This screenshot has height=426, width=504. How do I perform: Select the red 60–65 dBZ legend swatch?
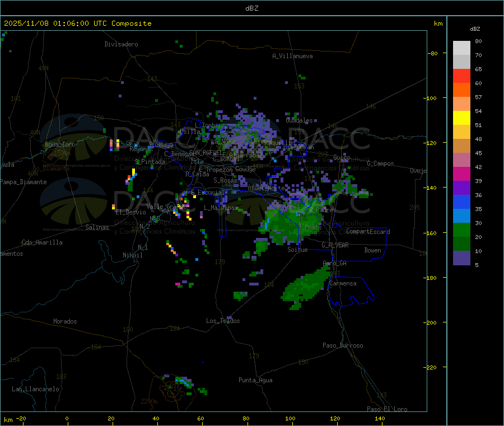click(x=461, y=76)
